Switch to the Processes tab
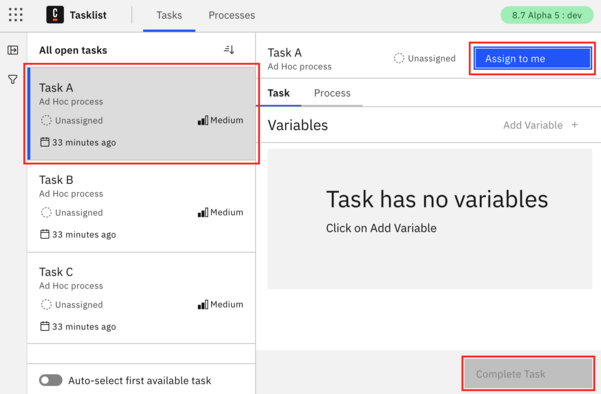Image resolution: width=601 pixels, height=394 pixels. 232,15
